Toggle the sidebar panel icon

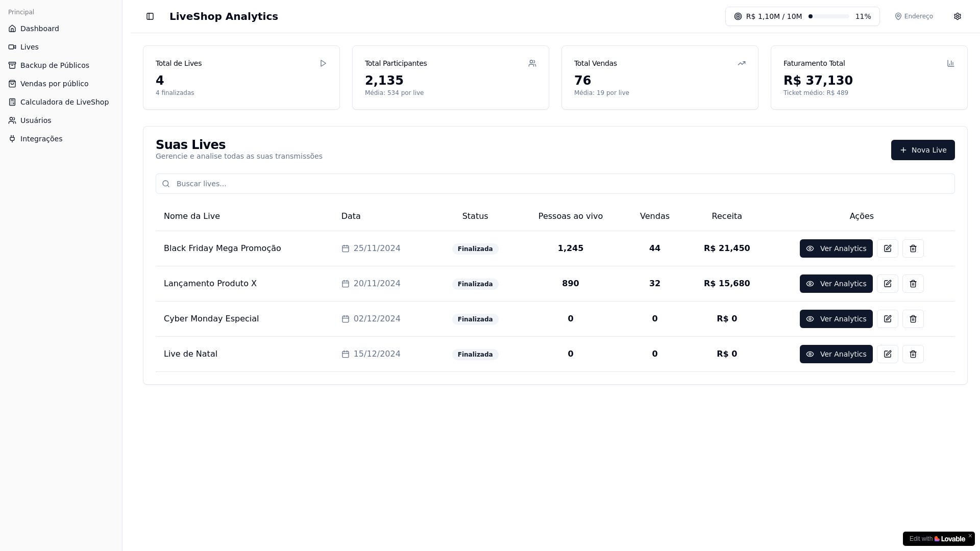[x=150, y=16]
